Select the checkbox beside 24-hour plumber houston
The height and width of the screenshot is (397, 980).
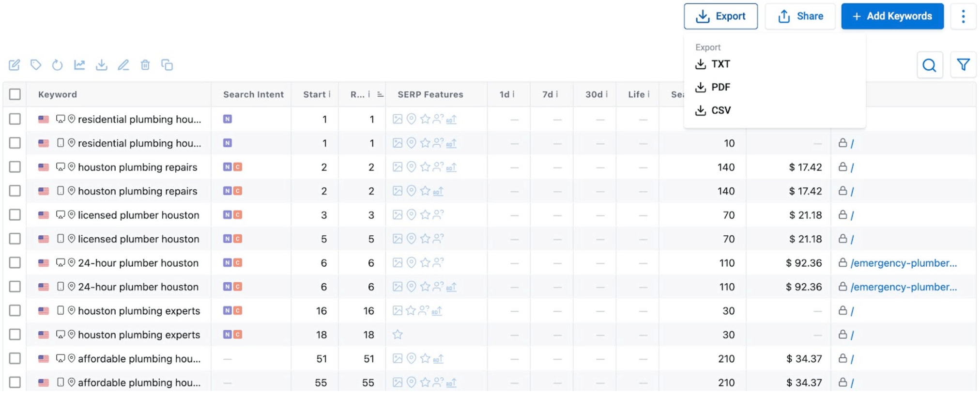14,263
